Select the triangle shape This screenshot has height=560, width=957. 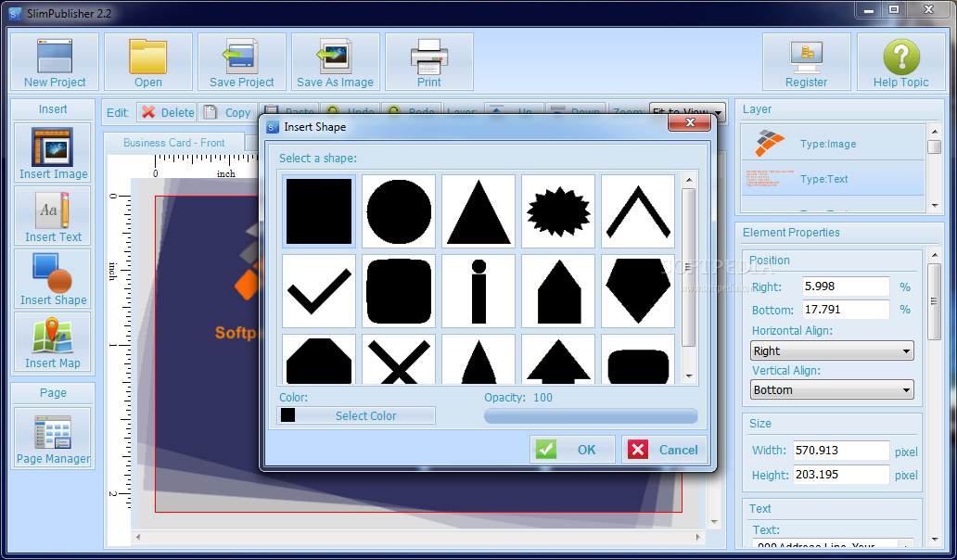coord(478,211)
